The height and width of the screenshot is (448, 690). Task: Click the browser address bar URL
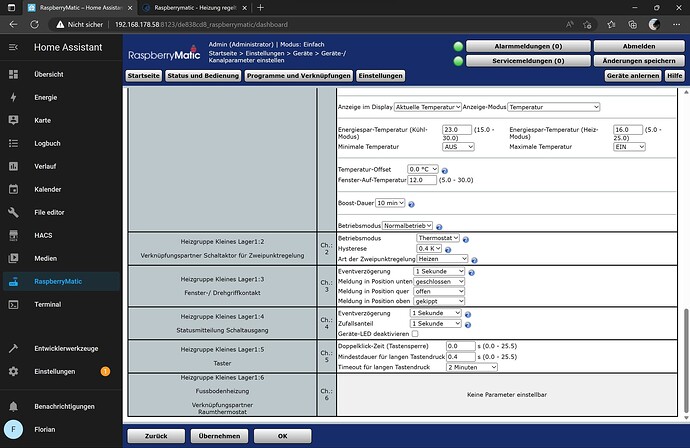[x=202, y=25]
